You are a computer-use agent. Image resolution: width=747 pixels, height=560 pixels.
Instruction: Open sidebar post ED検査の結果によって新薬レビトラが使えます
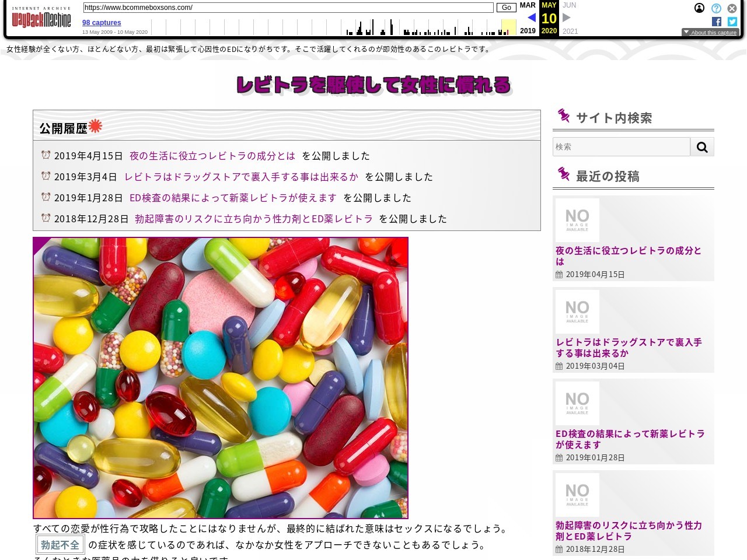point(630,439)
